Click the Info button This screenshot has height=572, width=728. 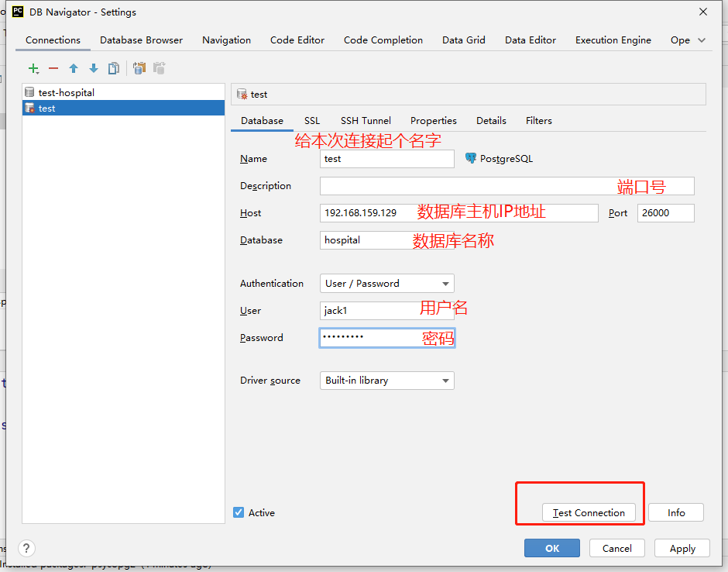(x=676, y=512)
